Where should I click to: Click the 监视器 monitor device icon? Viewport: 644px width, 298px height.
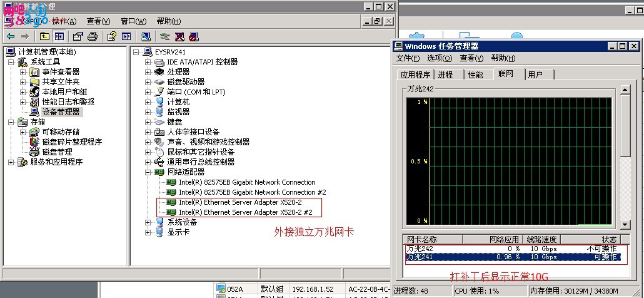pyautogui.click(x=159, y=112)
